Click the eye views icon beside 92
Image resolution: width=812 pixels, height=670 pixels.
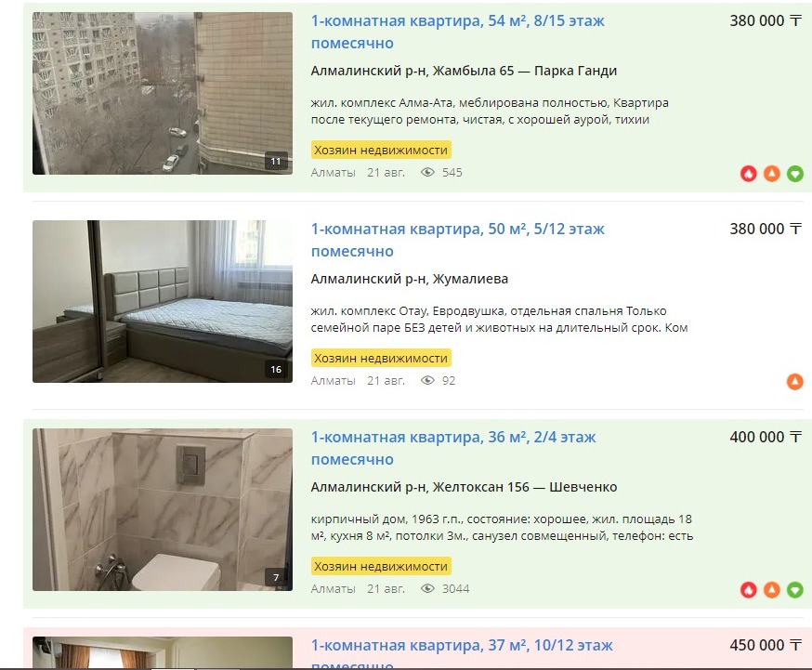pyautogui.click(x=427, y=381)
